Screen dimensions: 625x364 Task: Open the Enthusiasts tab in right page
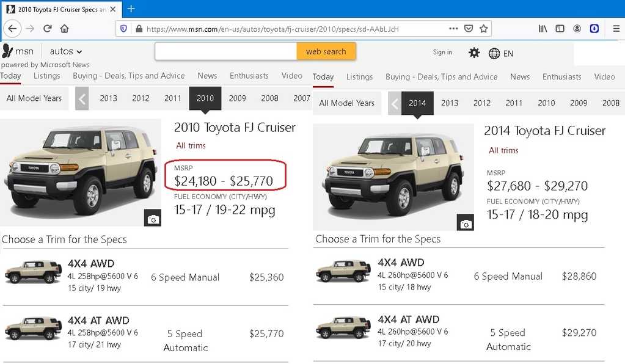tap(562, 77)
